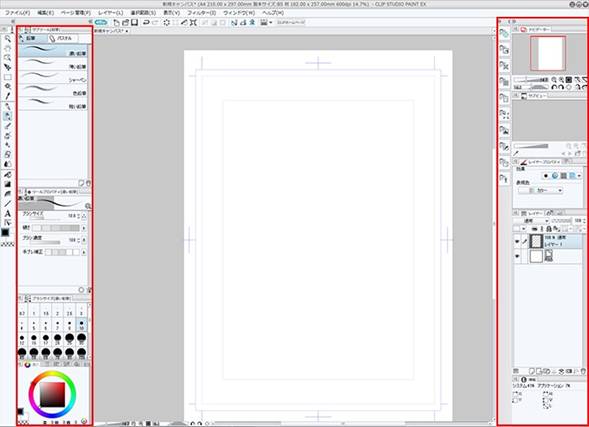Select the Airbrush tool

(x=8, y=136)
